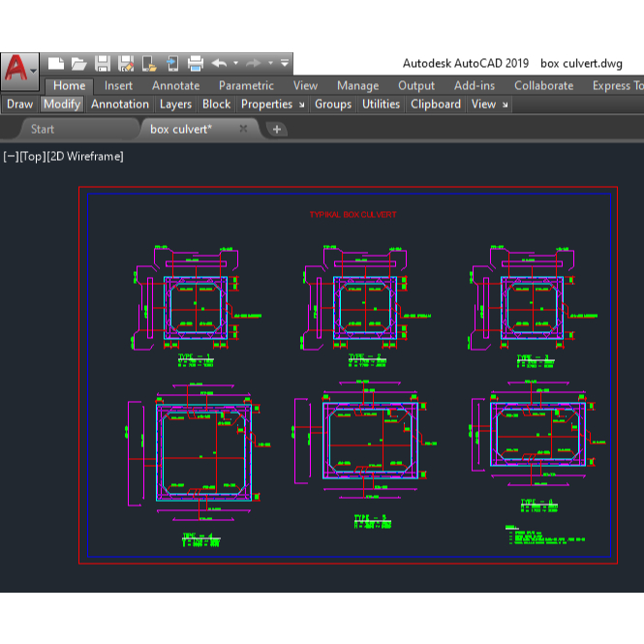Expand the application menu dropdown arrow
The image size is (644, 644).
pyautogui.click(x=34, y=71)
